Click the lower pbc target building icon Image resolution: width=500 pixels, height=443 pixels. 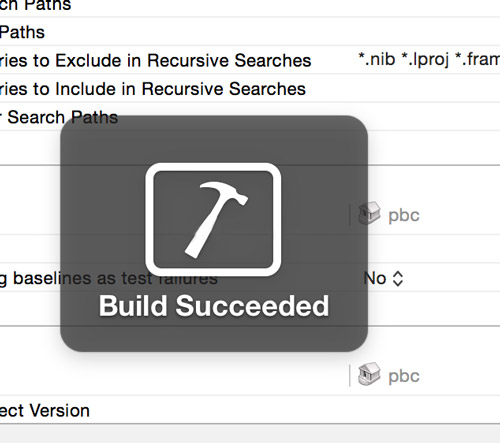tap(369, 374)
